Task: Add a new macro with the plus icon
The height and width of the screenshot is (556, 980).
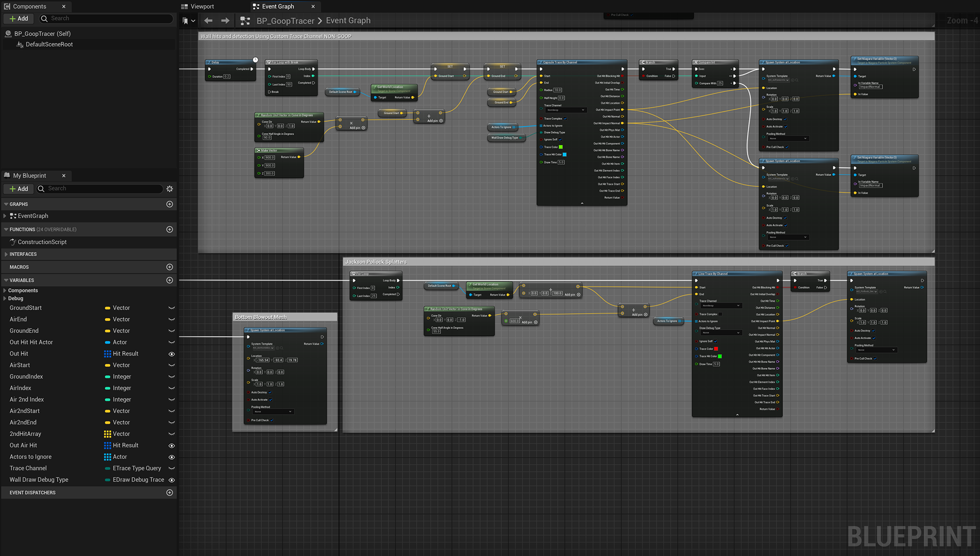Action: point(169,267)
